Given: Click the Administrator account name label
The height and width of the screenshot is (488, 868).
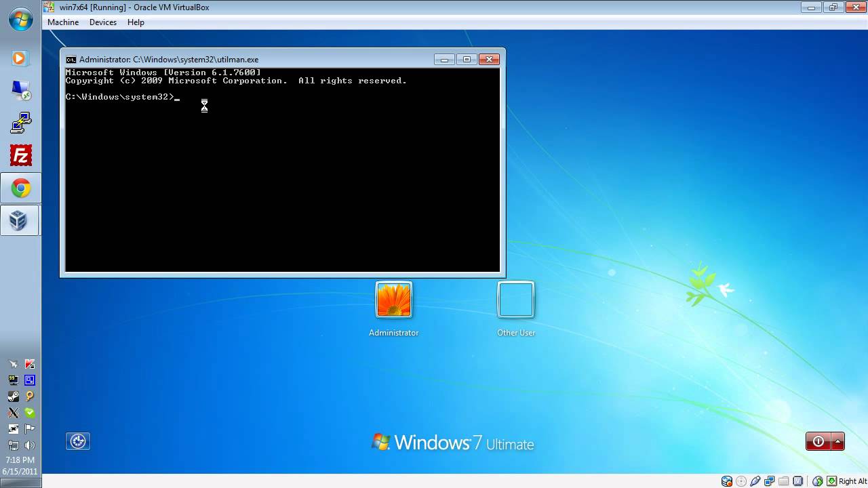Looking at the screenshot, I should (393, 333).
